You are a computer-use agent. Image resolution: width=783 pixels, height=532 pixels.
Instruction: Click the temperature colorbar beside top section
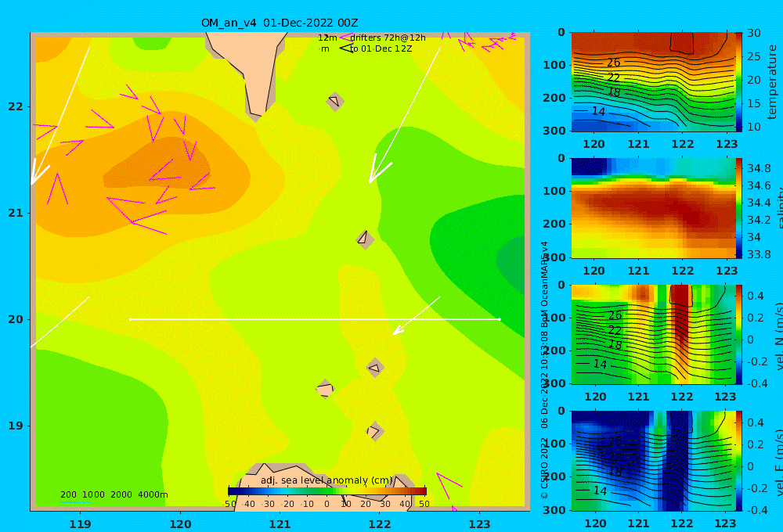738,82
